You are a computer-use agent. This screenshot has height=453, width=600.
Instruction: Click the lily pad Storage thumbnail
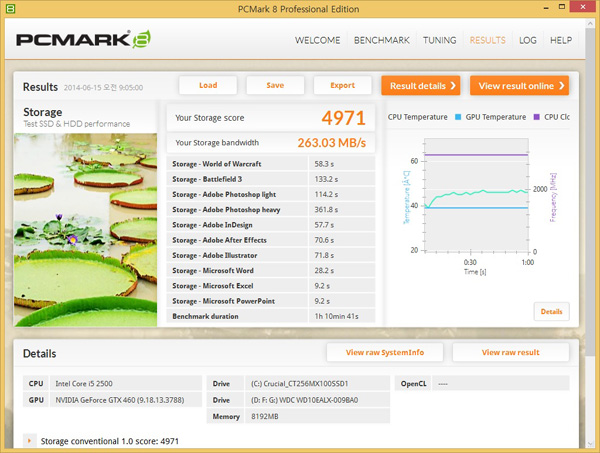(85, 230)
